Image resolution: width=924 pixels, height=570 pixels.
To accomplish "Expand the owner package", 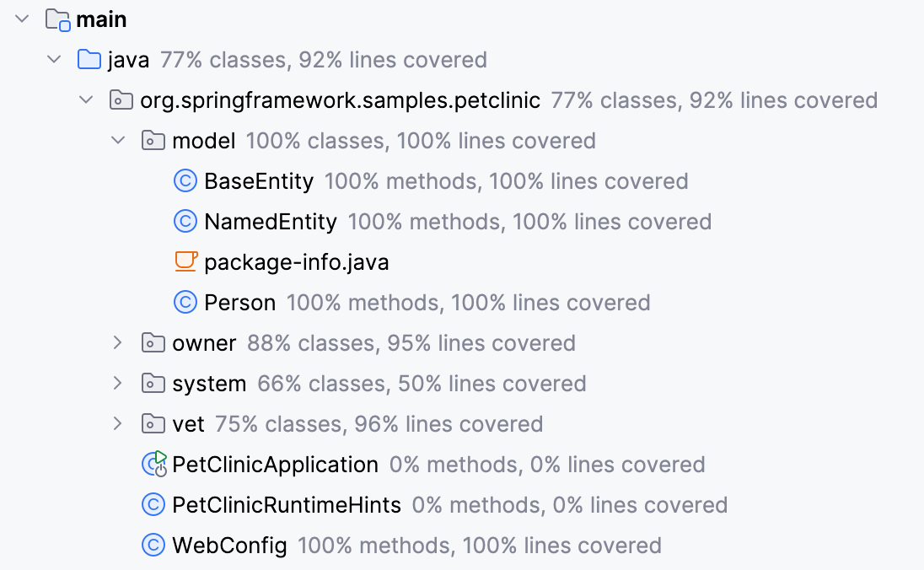I will tap(118, 342).
